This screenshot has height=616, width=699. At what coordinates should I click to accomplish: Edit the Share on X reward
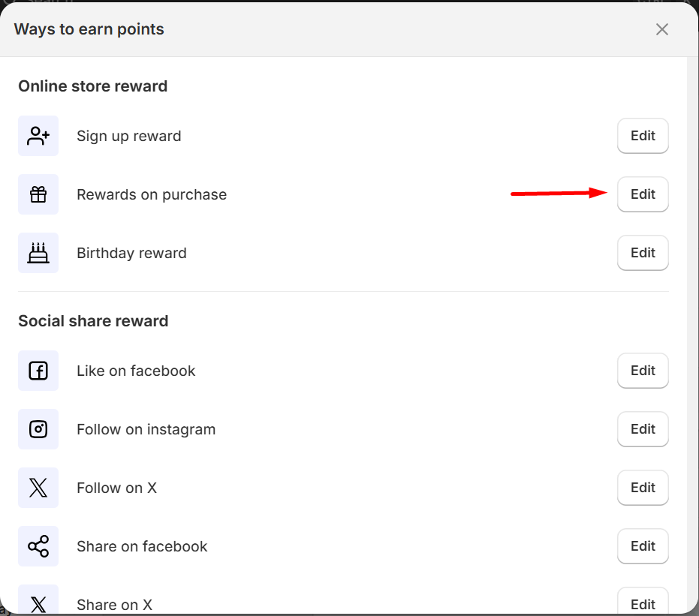[x=643, y=602]
